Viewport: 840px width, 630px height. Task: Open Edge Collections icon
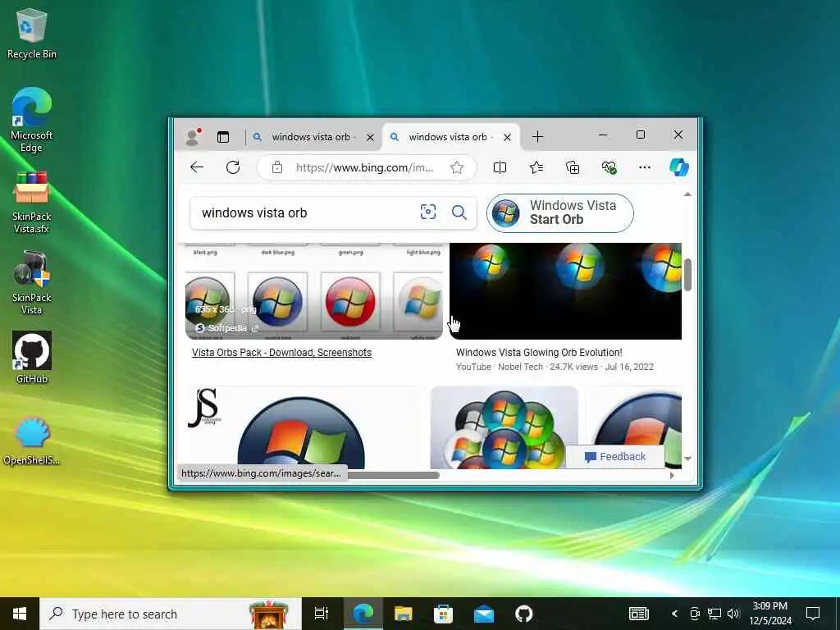tap(573, 167)
